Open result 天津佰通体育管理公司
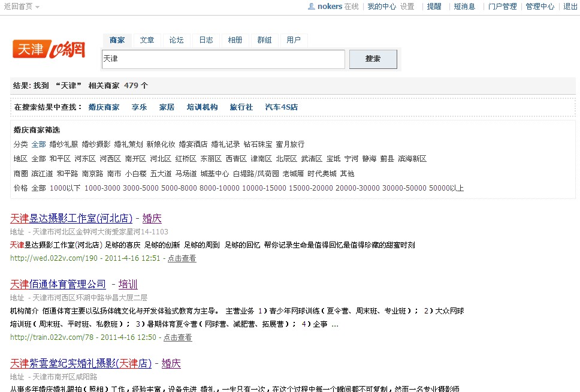Image resolution: width=580 pixels, height=392 pixels. [x=58, y=284]
